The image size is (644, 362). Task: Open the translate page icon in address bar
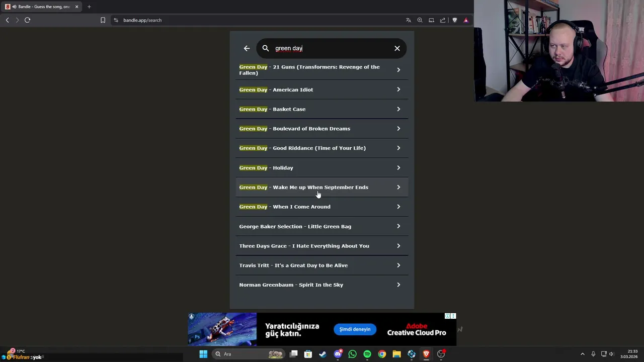click(x=409, y=20)
